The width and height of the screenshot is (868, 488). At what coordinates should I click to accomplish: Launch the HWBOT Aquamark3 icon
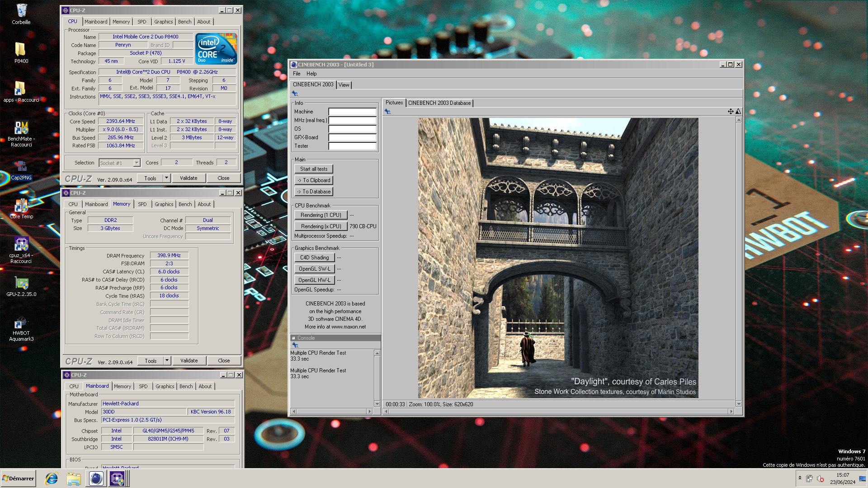[x=21, y=328]
